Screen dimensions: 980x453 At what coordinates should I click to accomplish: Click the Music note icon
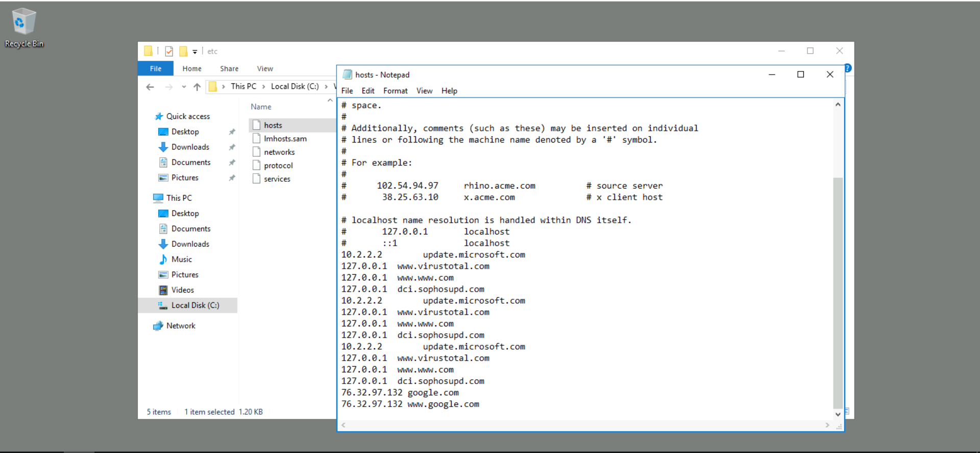click(x=163, y=259)
